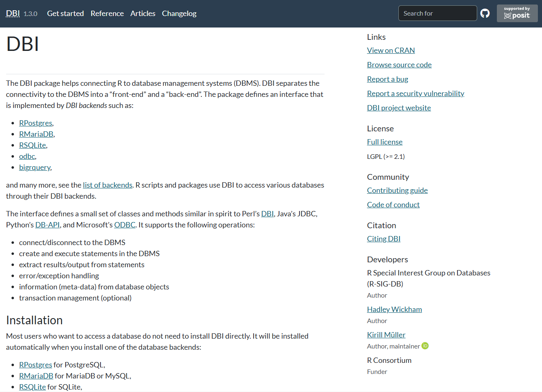
Task: Open the View on CRAN link
Action: pyautogui.click(x=391, y=50)
